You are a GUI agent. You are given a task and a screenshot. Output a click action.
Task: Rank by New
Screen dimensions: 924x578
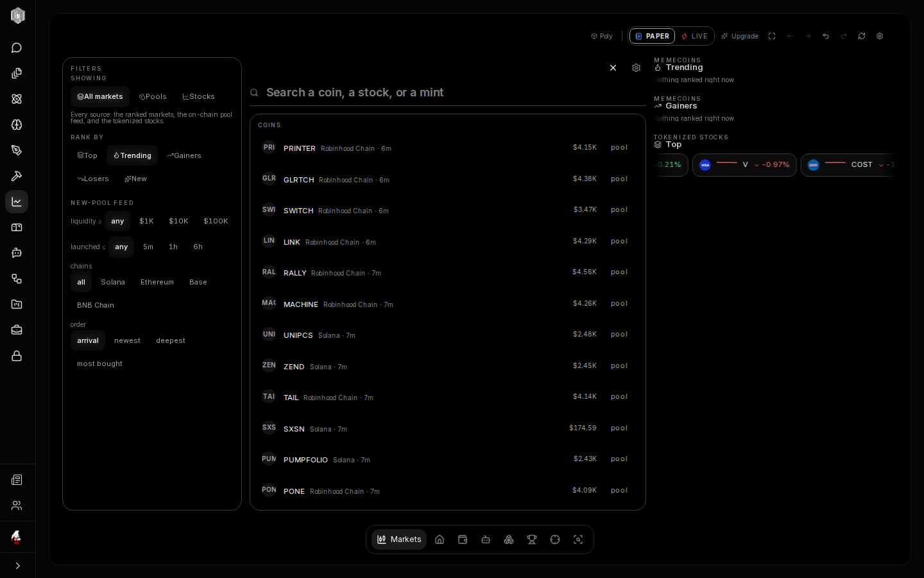tap(135, 179)
